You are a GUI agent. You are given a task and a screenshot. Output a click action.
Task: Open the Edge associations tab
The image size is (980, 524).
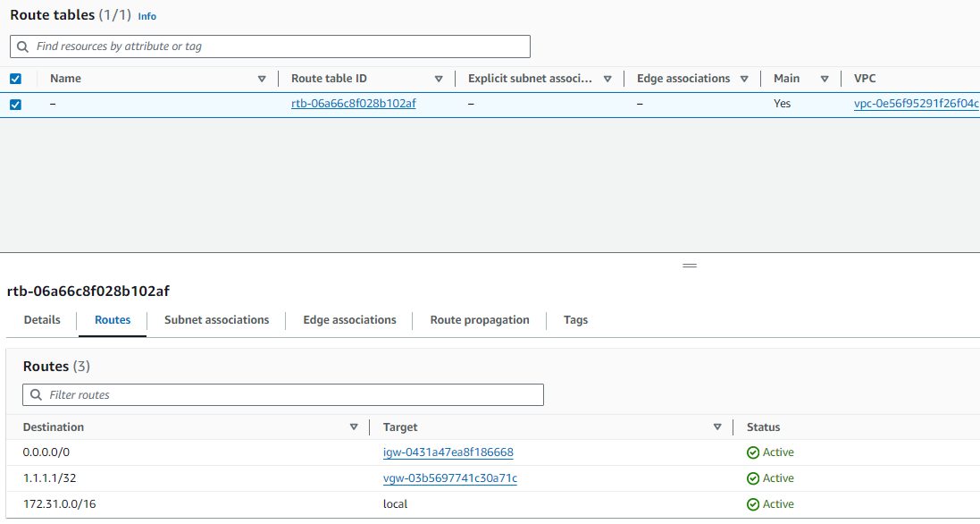point(349,320)
